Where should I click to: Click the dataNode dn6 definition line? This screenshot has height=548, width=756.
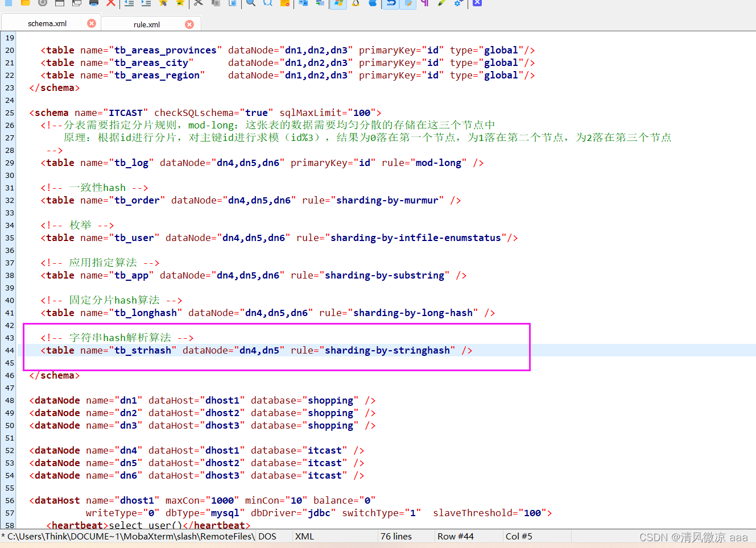click(x=196, y=475)
